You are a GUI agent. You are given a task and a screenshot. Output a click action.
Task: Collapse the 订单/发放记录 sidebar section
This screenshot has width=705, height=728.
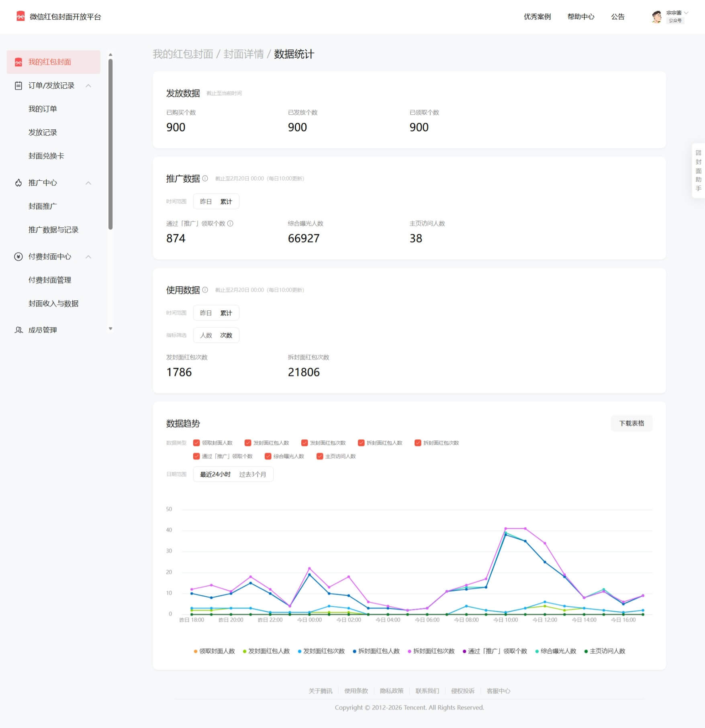(88, 86)
